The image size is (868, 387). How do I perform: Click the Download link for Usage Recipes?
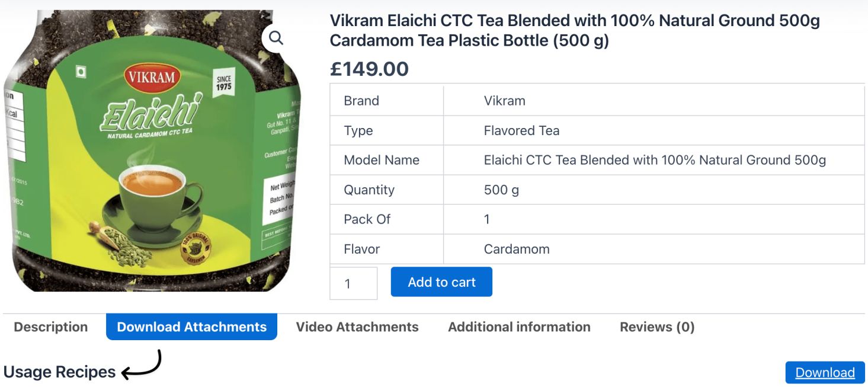825,373
